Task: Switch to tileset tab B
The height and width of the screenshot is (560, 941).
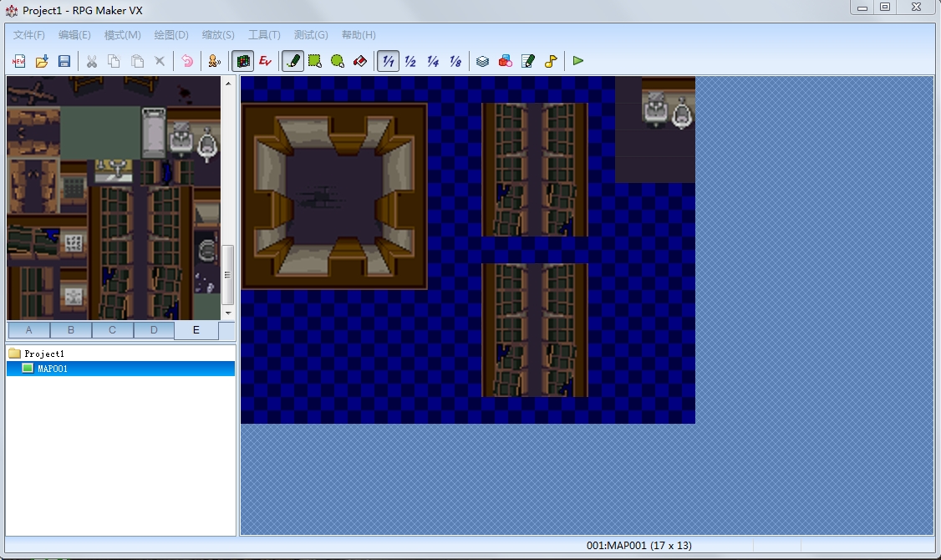Action: [71, 330]
